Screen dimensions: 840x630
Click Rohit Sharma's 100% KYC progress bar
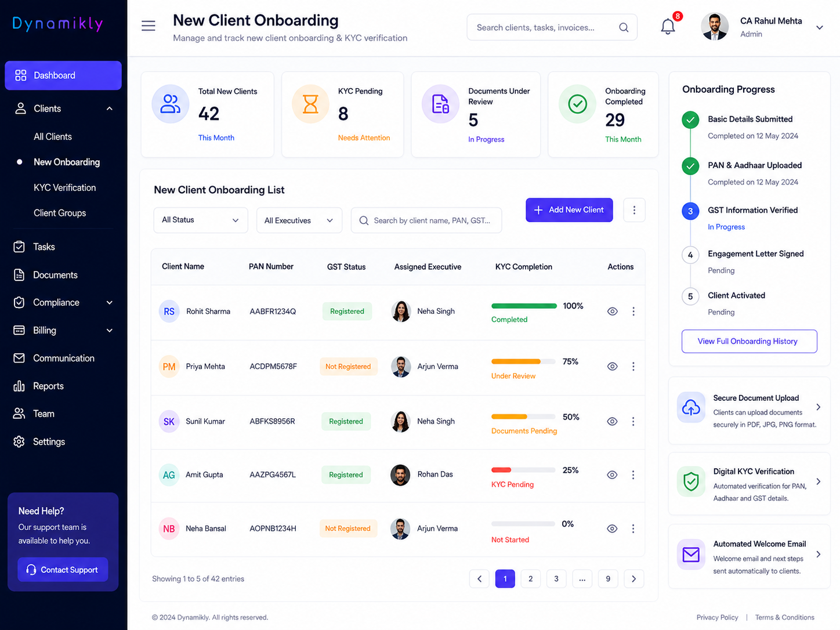524,306
